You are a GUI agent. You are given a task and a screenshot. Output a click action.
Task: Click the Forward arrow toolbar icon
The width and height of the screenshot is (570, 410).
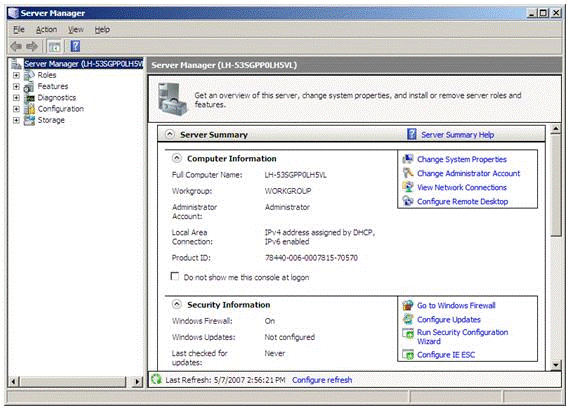(32, 46)
